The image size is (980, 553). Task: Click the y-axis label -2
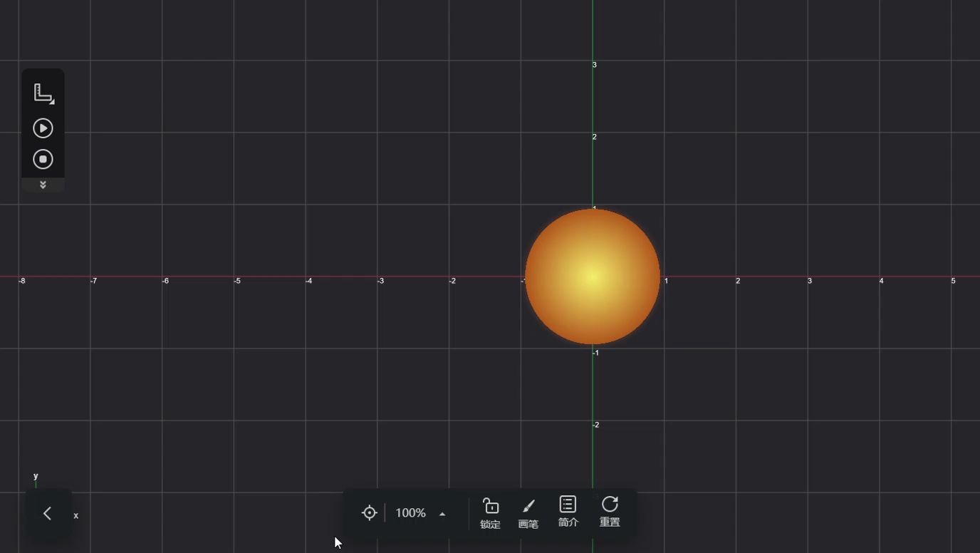(596, 425)
